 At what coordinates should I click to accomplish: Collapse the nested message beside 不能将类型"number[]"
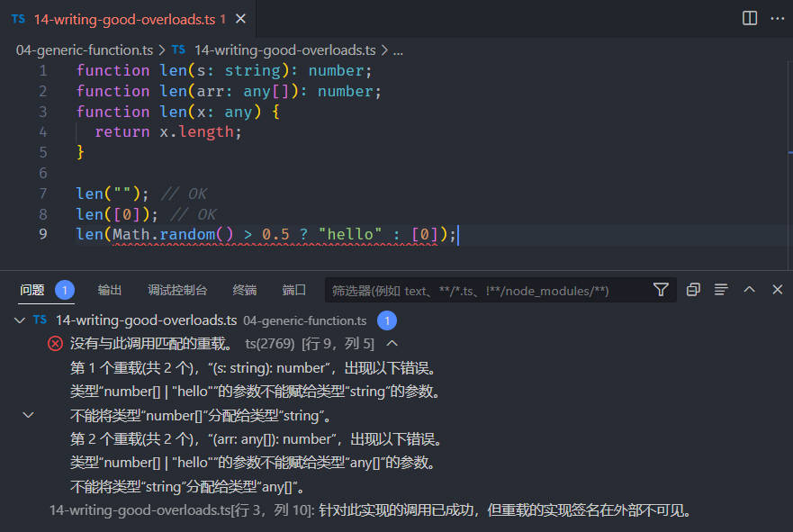click(x=28, y=415)
